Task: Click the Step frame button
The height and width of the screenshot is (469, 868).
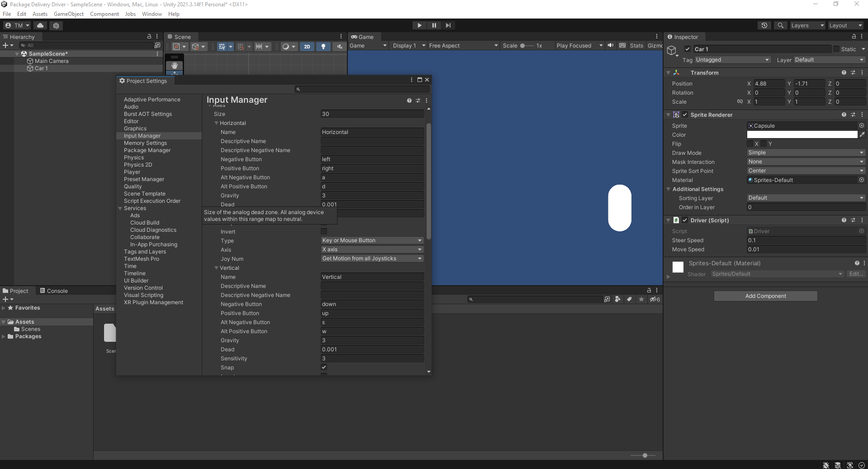Action: (x=448, y=25)
